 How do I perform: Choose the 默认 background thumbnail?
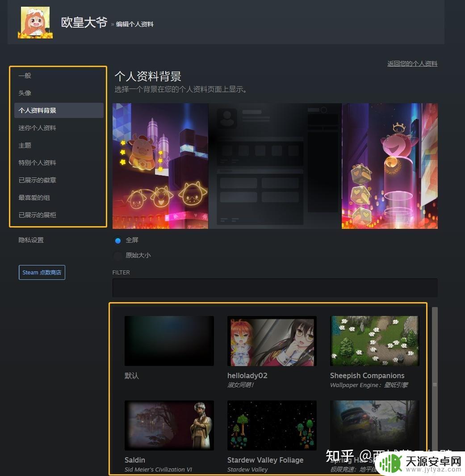(169, 341)
